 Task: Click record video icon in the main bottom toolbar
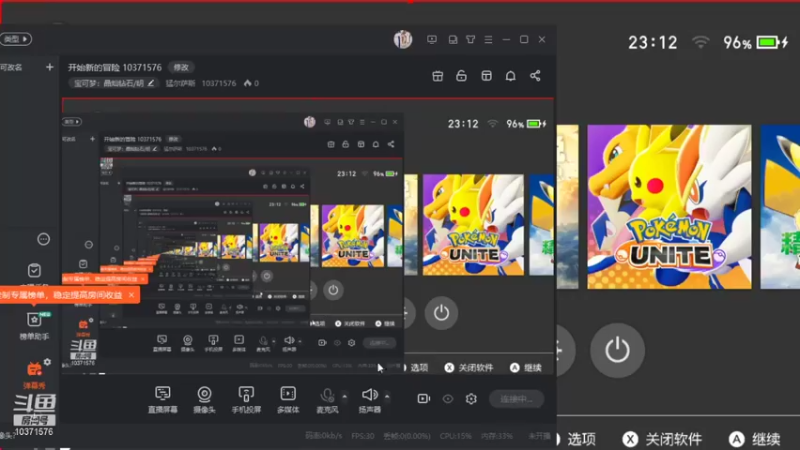(x=423, y=398)
